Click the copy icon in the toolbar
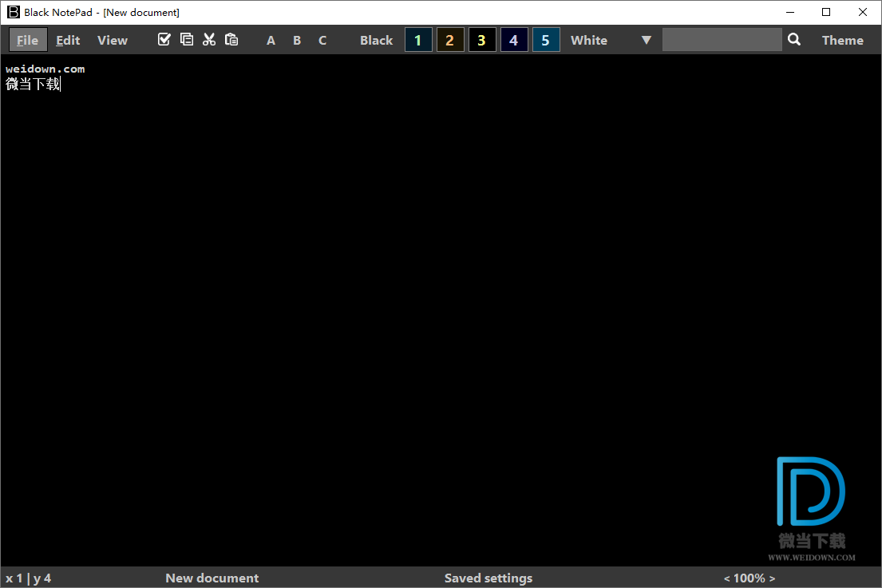The image size is (882, 588). coord(186,39)
